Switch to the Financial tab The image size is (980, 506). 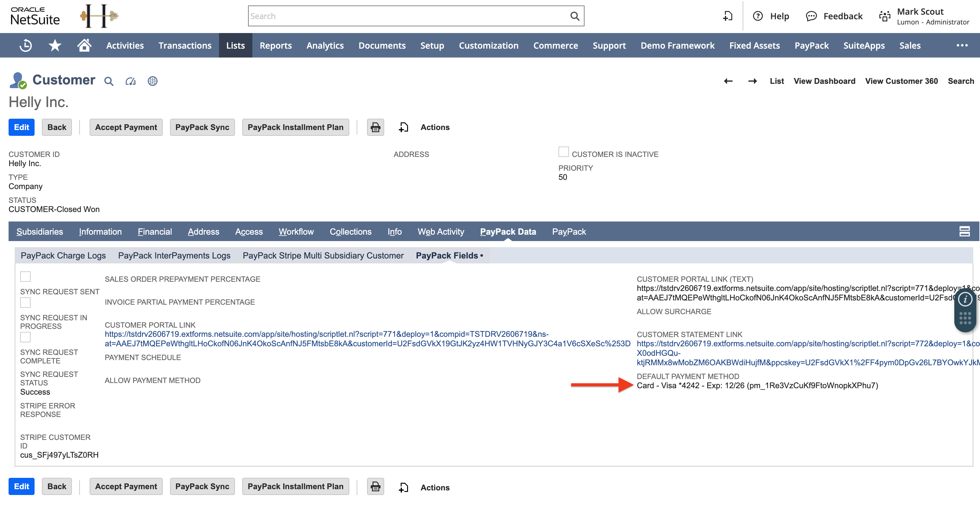(154, 231)
